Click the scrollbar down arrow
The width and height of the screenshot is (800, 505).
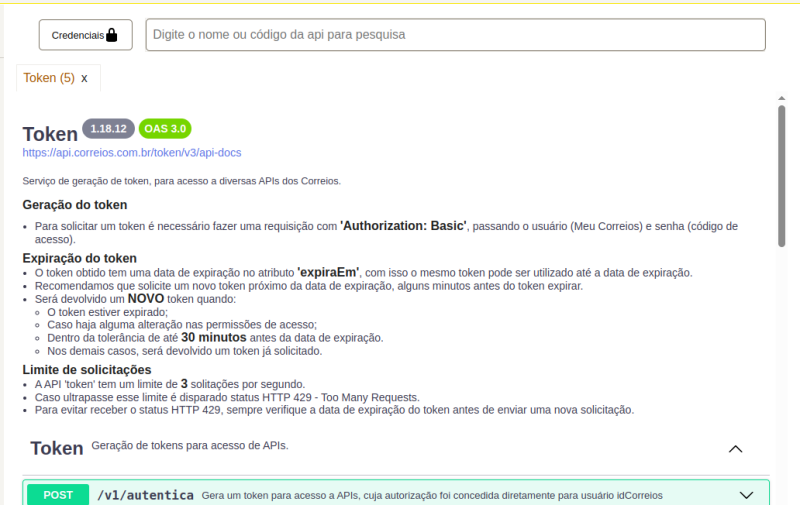click(x=781, y=497)
